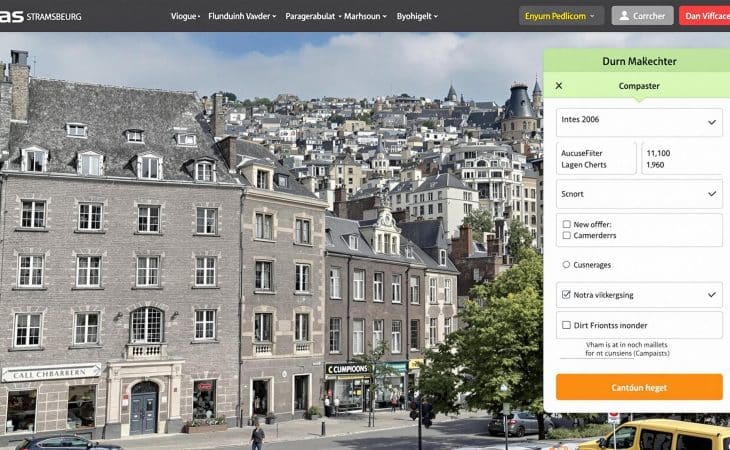Select the Cusnerages radio button
Viewport: 730px width, 450px height.
click(566, 265)
